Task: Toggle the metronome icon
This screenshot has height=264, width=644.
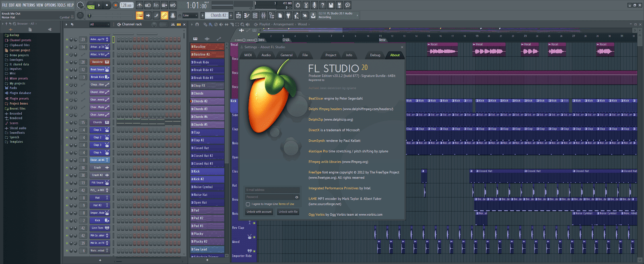Action: coord(139,5)
